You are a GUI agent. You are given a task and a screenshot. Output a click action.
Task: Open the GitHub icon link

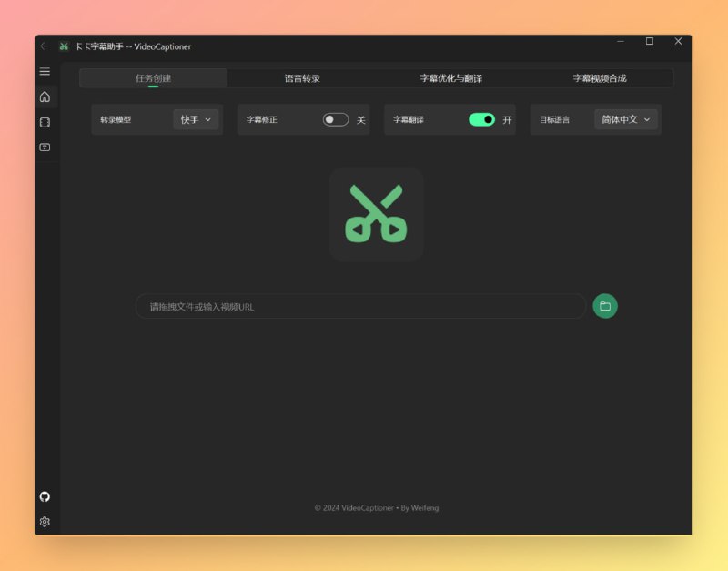(x=45, y=496)
